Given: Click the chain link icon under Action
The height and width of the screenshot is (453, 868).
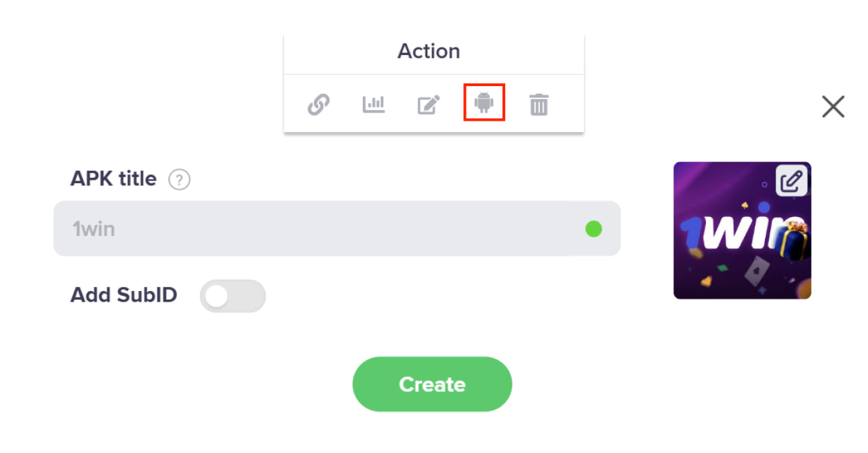Looking at the screenshot, I should pyautogui.click(x=318, y=104).
